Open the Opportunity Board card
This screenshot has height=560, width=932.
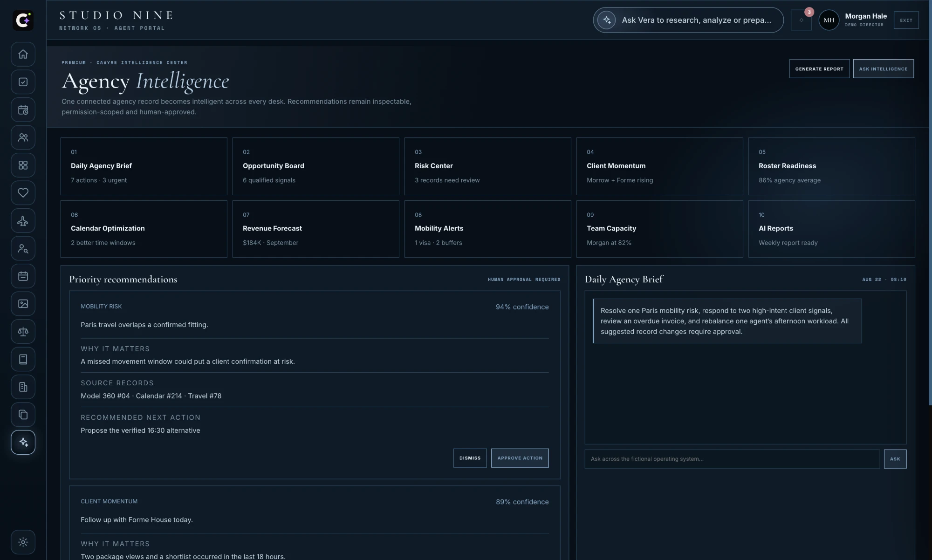[315, 166]
